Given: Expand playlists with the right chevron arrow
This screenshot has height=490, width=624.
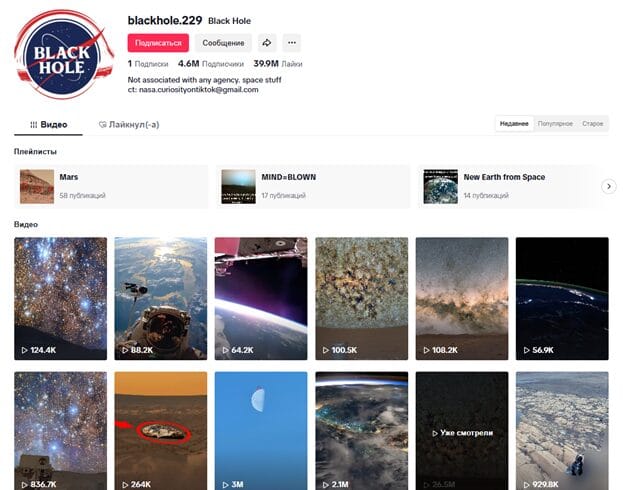Looking at the screenshot, I should 608,186.
